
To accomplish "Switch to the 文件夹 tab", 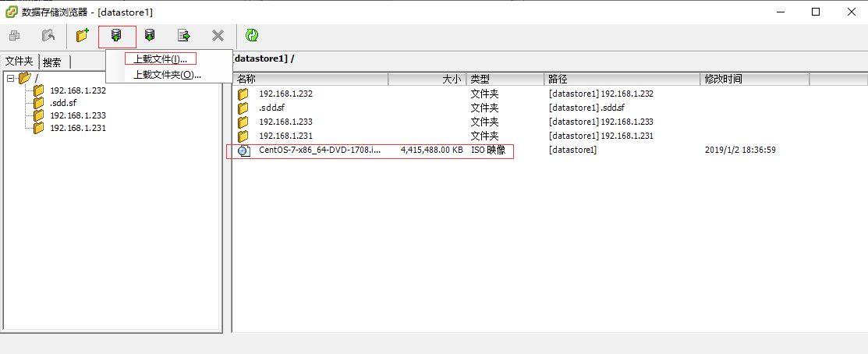I will coord(19,62).
